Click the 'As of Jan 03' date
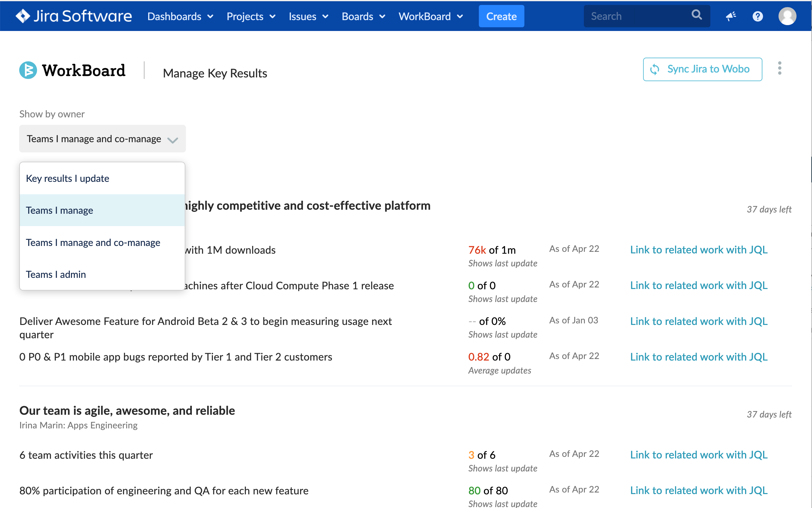The height and width of the screenshot is (508, 812). 574,320
